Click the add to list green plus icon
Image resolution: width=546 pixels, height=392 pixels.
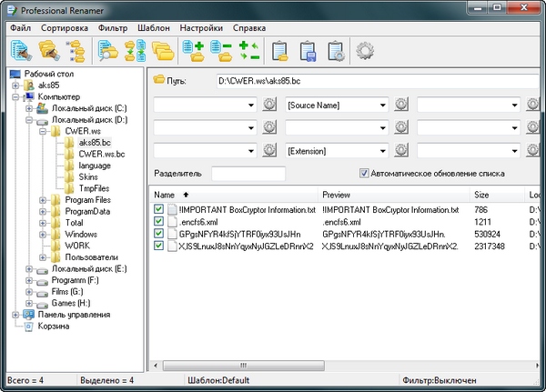[x=194, y=52]
